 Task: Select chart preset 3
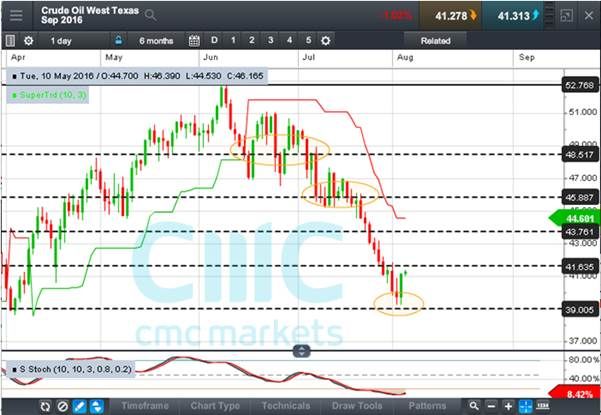pos(271,40)
